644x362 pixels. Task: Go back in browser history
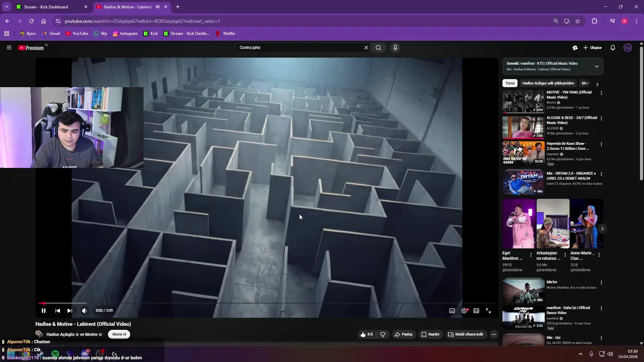click(x=7, y=21)
